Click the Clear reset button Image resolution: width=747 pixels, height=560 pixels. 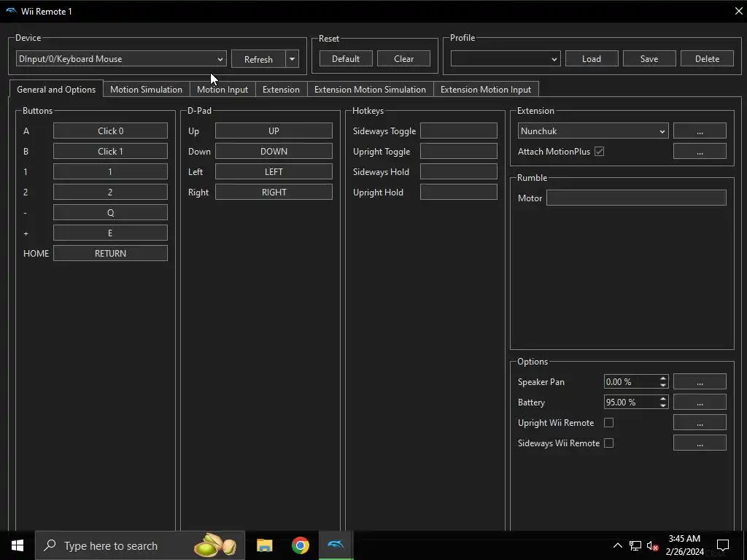403,58
